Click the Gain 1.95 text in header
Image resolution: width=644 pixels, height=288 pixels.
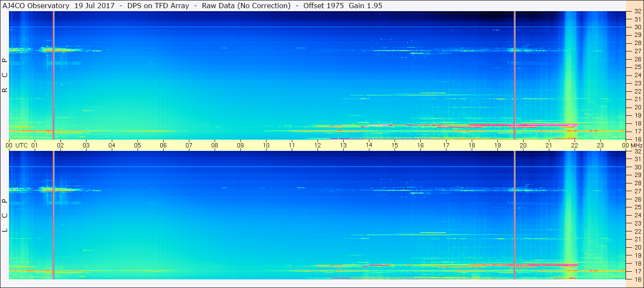365,6
